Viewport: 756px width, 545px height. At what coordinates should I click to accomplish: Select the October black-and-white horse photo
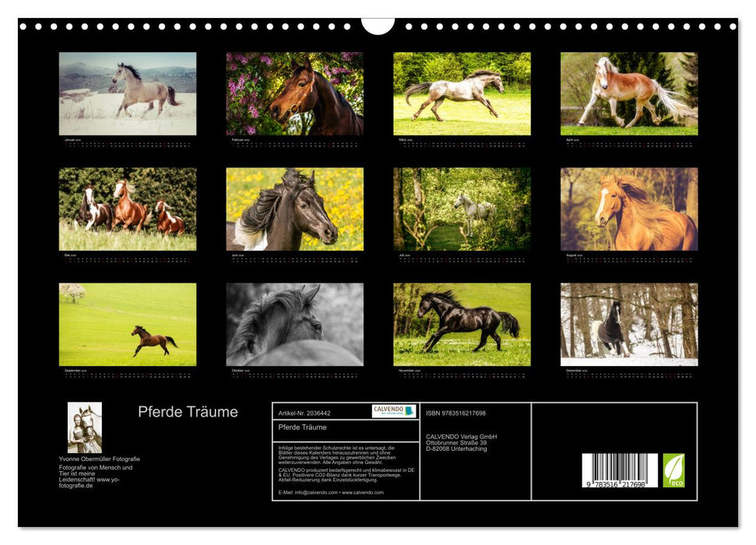[x=294, y=324]
